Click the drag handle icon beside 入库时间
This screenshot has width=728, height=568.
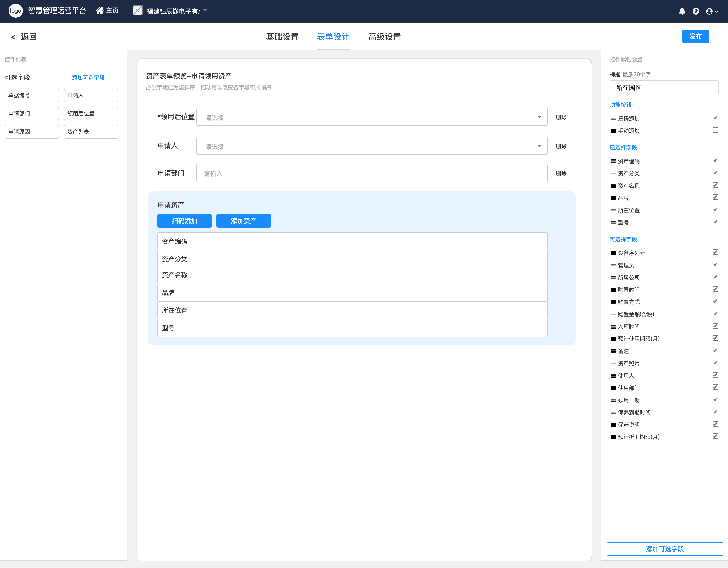(613, 327)
